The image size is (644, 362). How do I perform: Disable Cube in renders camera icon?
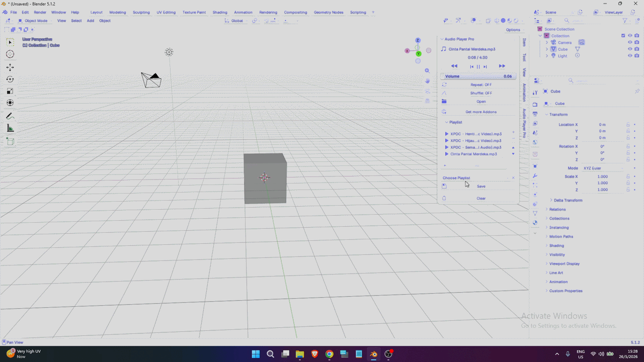pos(637,49)
